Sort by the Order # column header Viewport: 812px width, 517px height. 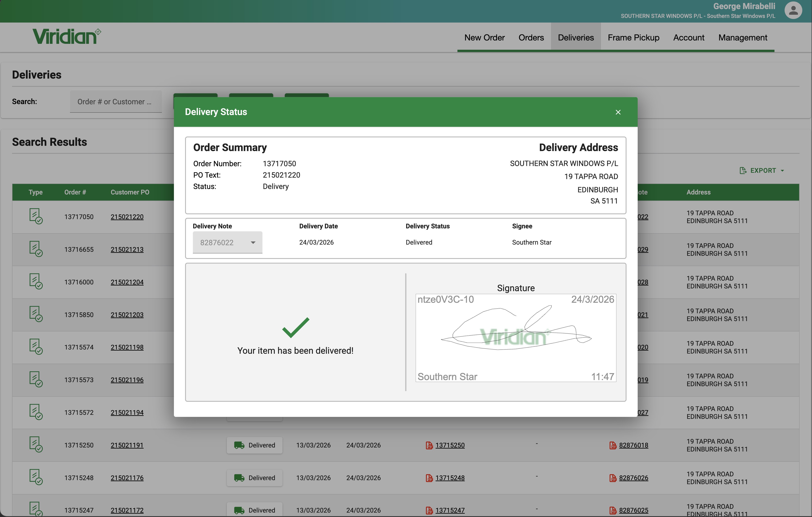(75, 192)
